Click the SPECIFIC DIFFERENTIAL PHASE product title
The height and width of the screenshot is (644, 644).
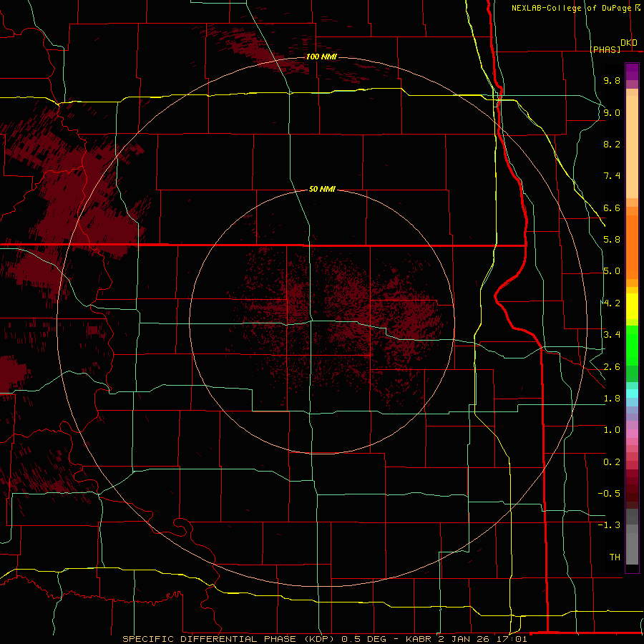(x=209, y=639)
